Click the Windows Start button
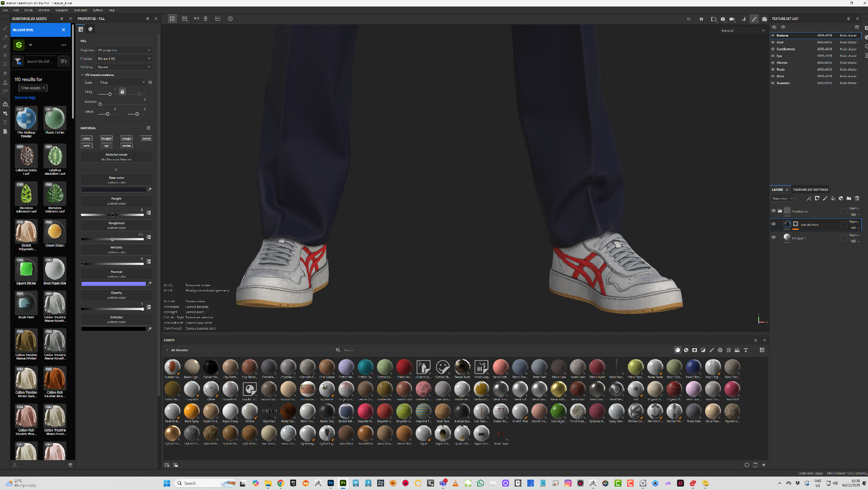This screenshot has height=490, width=868. [167, 483]
